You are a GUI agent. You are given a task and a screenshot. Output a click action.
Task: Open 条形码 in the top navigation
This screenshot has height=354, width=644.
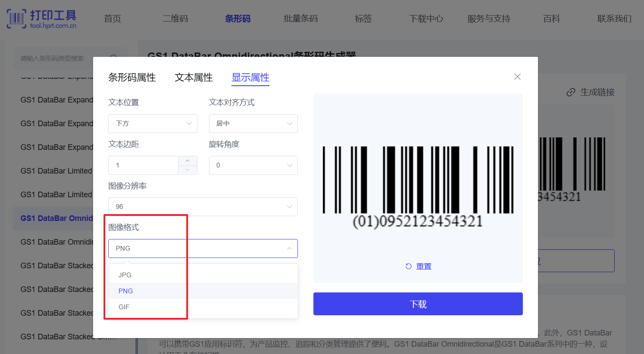click(238, 19)
